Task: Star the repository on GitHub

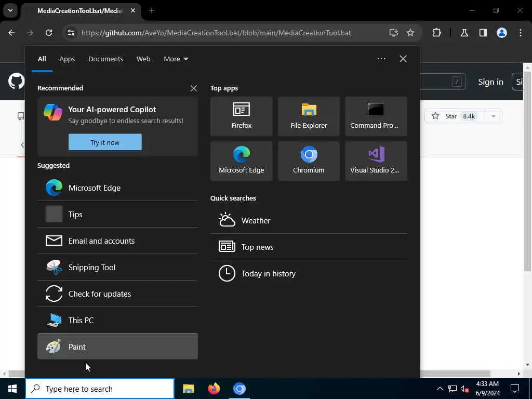Action: click(455, 116)
